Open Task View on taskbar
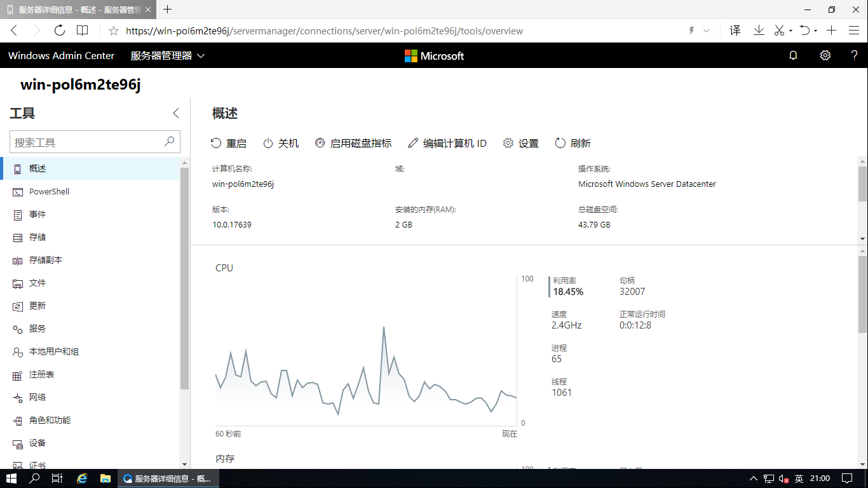 pyautogui.click(x=57, y=478)
